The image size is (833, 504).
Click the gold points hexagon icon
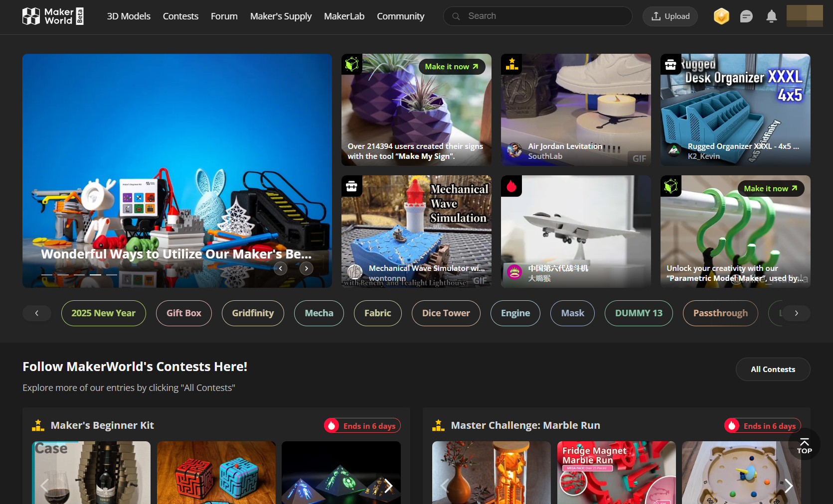721,16
